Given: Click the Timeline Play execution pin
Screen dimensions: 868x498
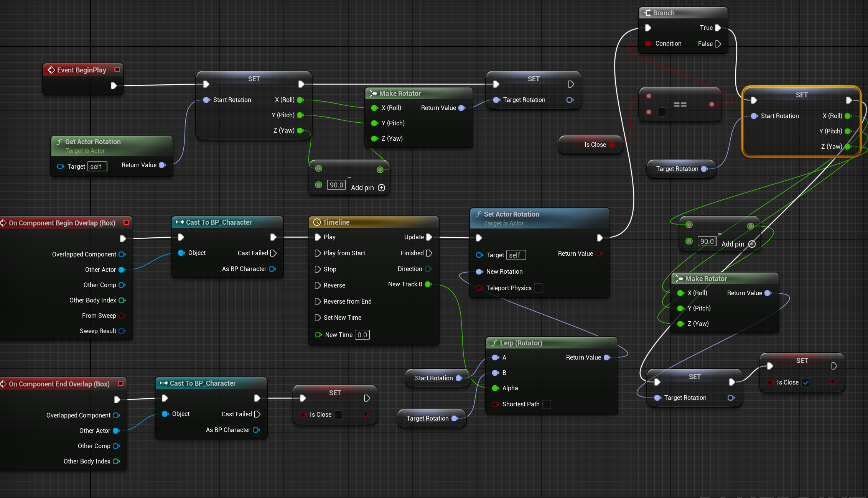Looking at the screenshot, I should [318, 237].
